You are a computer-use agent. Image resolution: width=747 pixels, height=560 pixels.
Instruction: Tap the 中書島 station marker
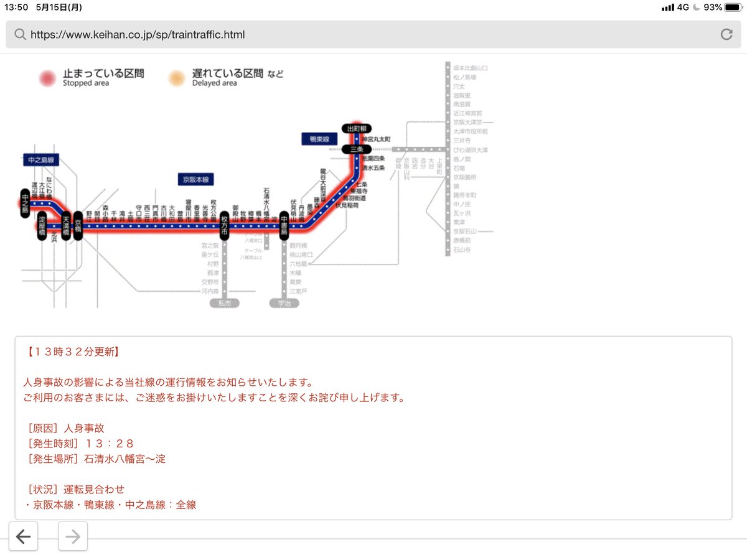click(283, 225)
